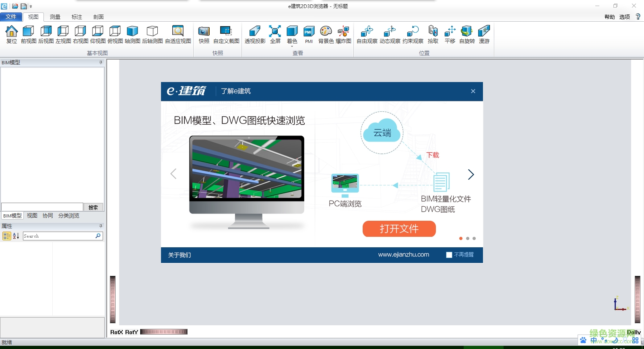Click the BIM model search input field

pos(42,207)
